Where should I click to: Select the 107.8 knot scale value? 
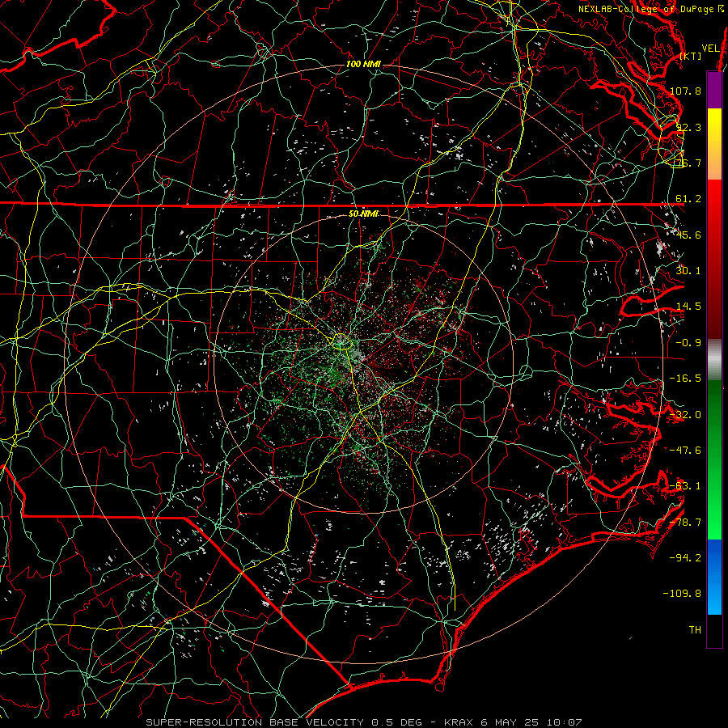(x=685, y=91)
